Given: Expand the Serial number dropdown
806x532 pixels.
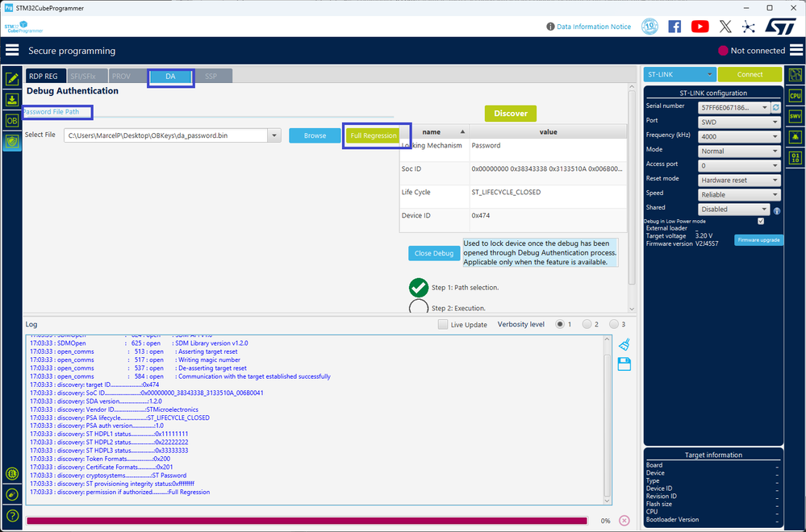Looking at the screenshot, I should coord(764,107).
